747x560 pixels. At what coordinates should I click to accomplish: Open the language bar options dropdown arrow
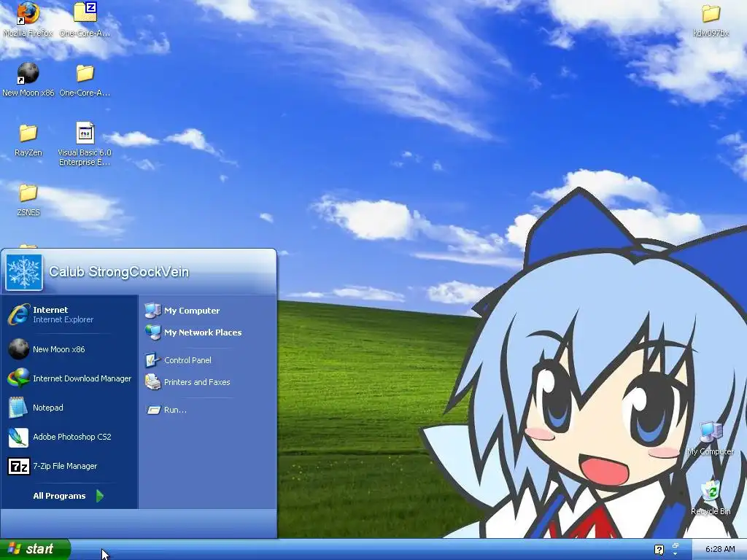[x=675, y=554]
